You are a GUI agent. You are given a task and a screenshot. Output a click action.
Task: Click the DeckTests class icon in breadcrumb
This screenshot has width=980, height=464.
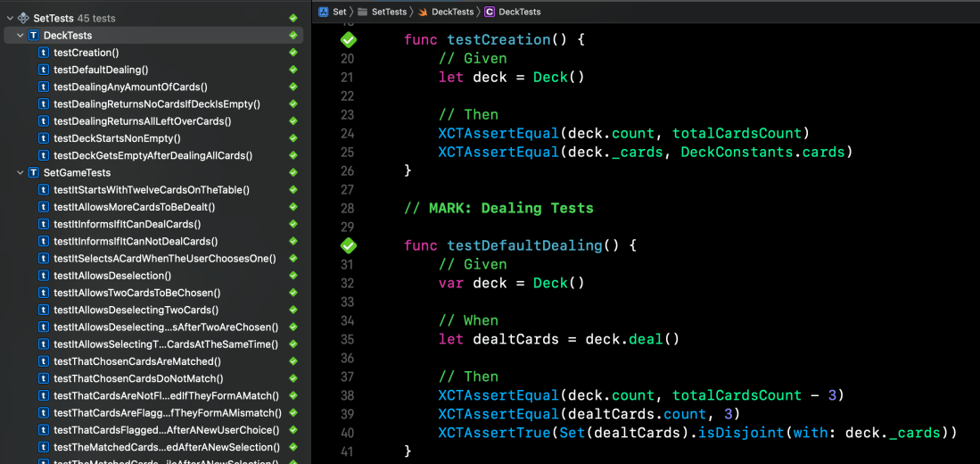coord(490,12)
